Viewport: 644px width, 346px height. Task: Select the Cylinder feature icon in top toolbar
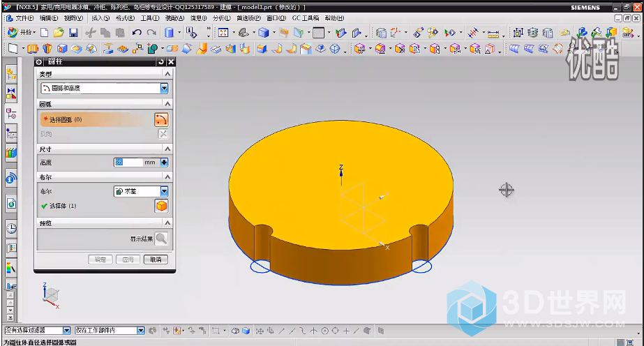[x=169, y=33]
